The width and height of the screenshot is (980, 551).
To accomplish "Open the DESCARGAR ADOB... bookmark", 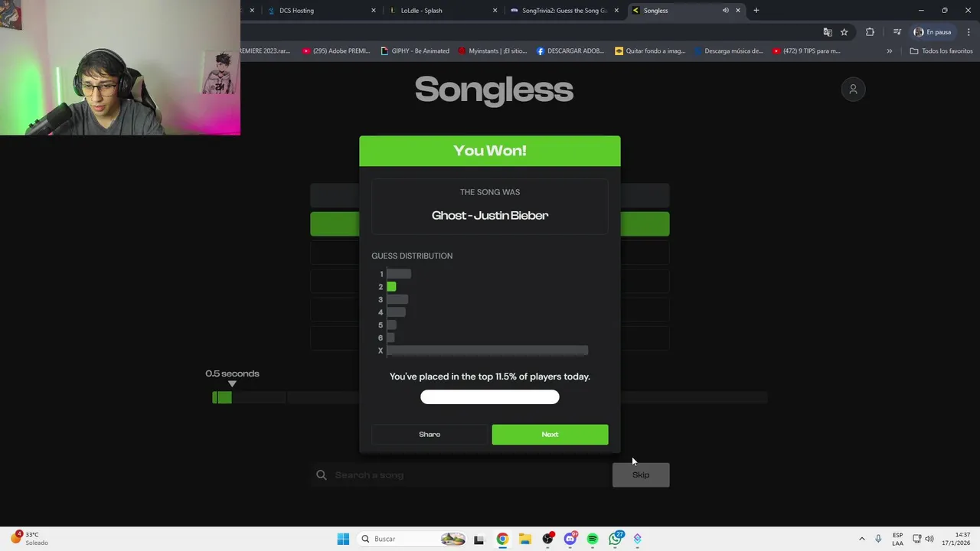I will (570, 51).
